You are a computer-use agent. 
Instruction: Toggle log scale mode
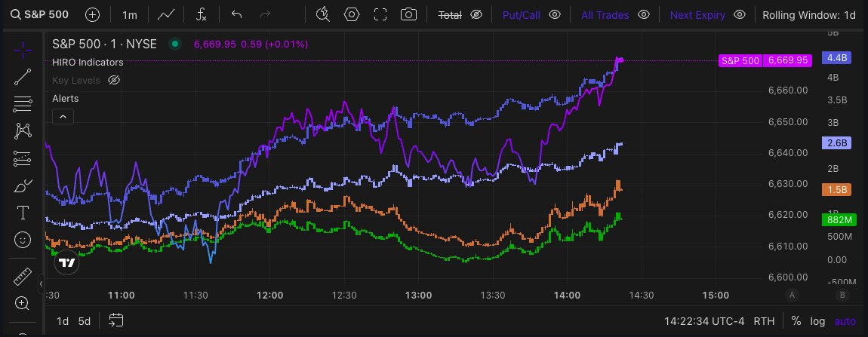(x=817, y=321)
